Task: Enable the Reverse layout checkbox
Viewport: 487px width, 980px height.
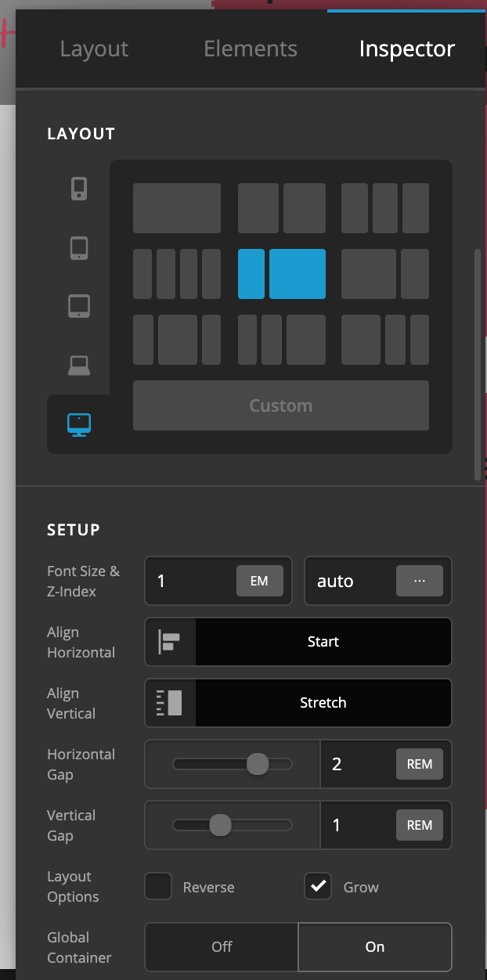Action: tap(158, 887)
